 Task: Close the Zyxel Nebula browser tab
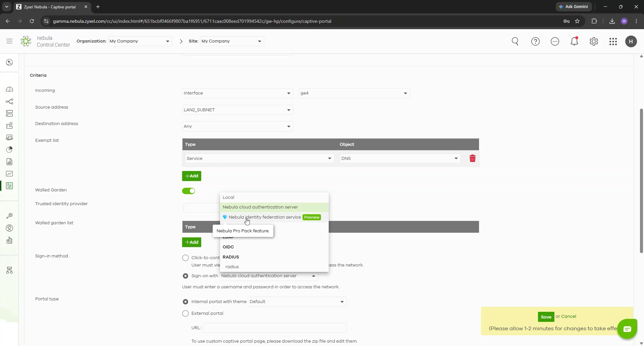[86, 7]
